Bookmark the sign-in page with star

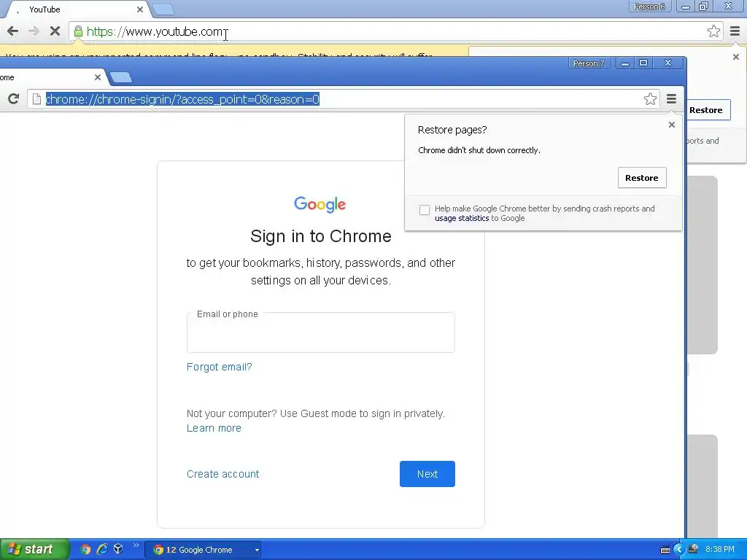(650, 99)
